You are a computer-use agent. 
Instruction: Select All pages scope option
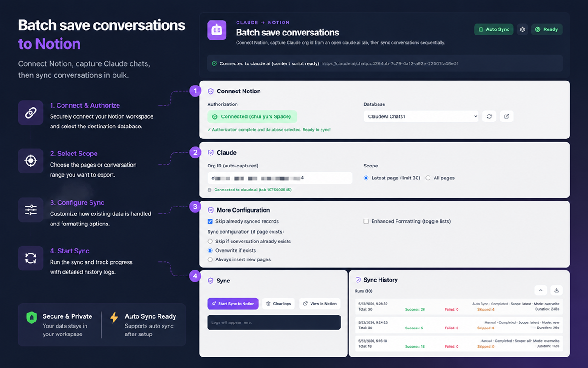point(428,178)
